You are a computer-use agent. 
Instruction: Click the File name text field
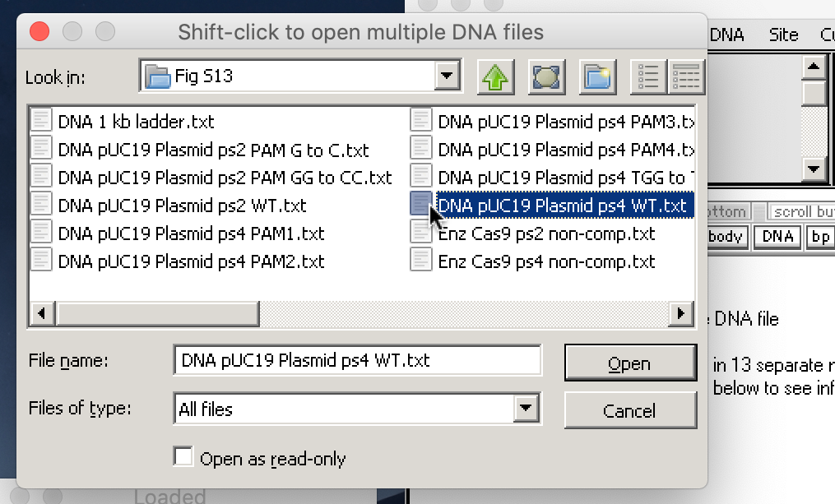[357, 360]
